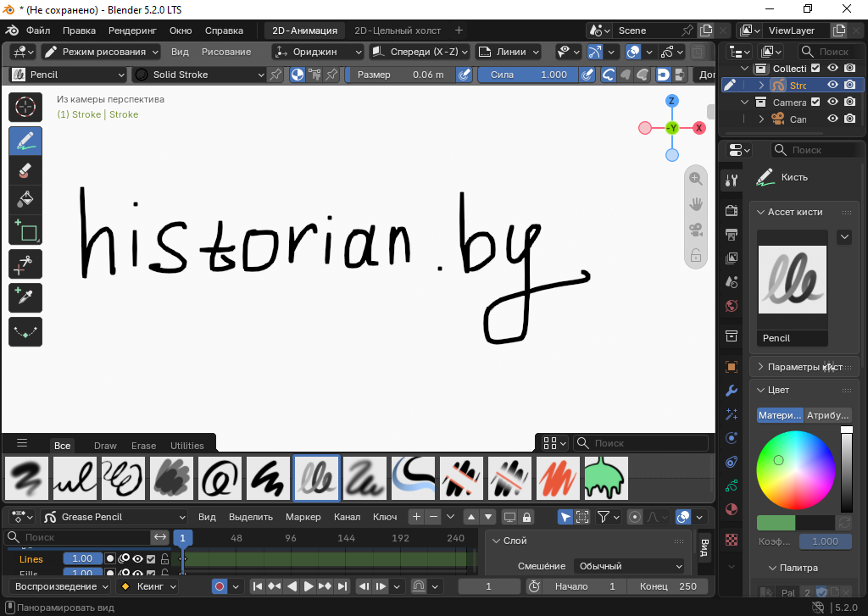Select the Draw pencil tool
The height and width of the screenshot is (616, 868).
pyautogui.click(x=25, y=142)
